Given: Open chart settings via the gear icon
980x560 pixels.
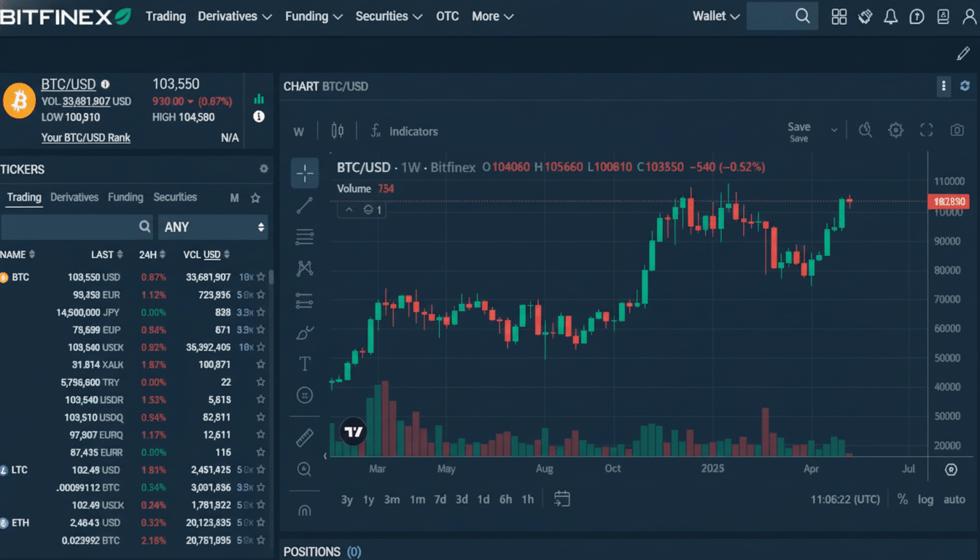Looking at the screenshot, I should pos(895,130).
